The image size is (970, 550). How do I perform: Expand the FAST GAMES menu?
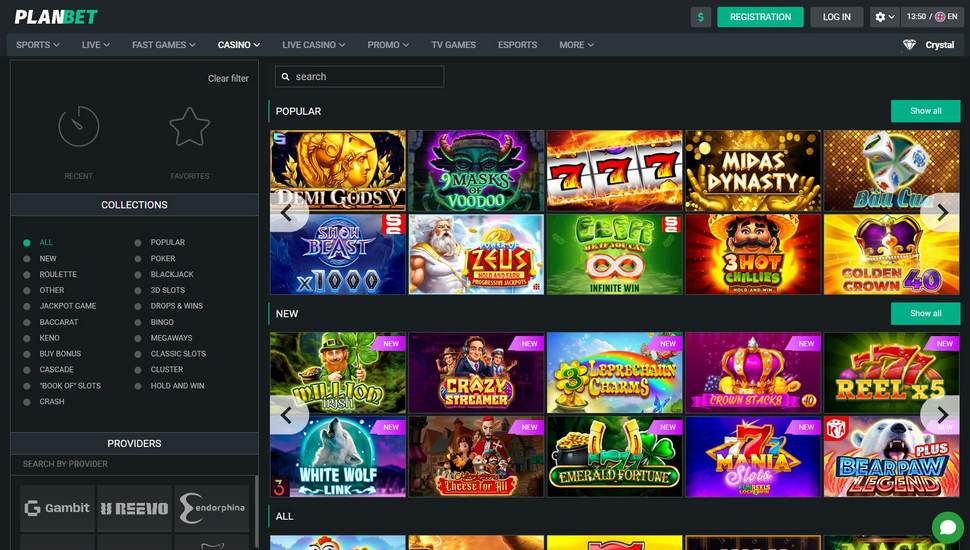click(163, 45)
